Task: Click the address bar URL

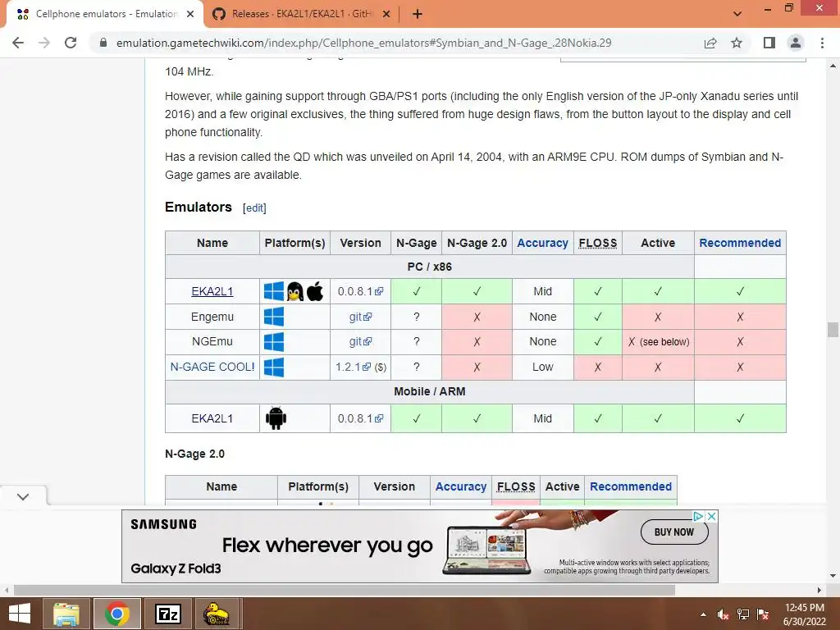Action: [x=363, y=43]
